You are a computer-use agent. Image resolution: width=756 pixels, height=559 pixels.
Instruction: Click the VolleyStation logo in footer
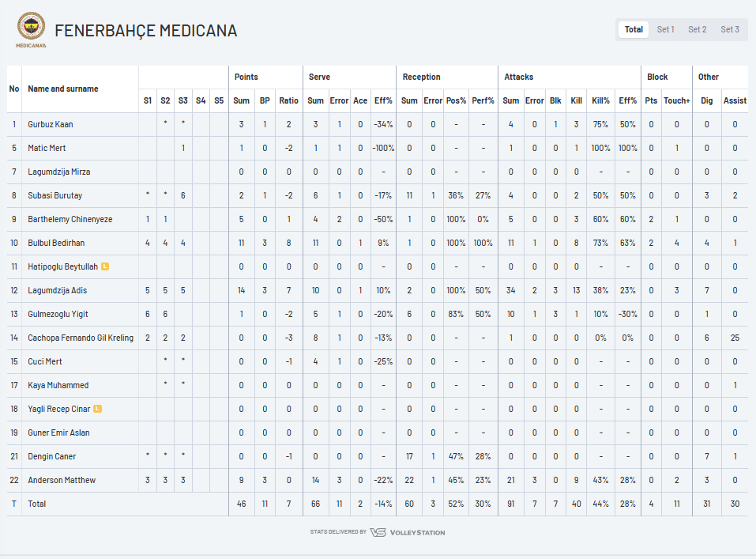click(408, 532)
